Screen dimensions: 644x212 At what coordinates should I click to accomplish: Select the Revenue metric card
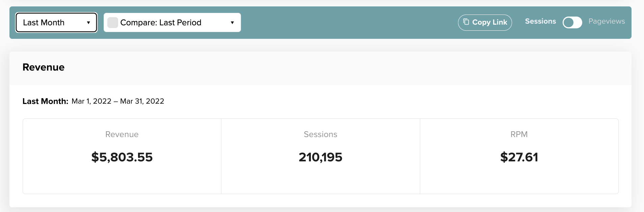(x=122, y=156)
